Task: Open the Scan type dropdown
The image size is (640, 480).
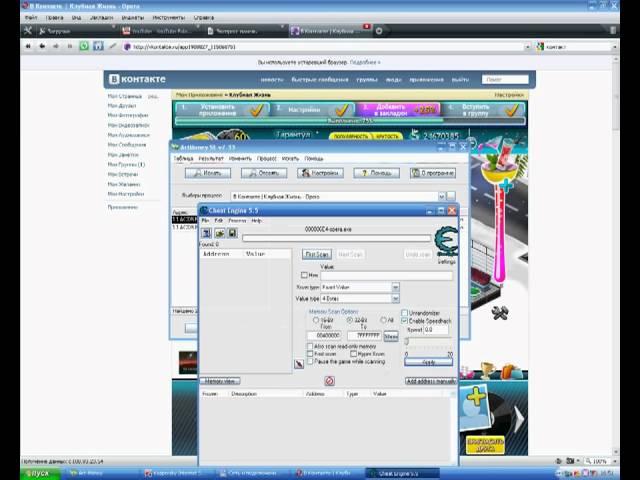Action: pyautogui.click(x=395, y=287)
